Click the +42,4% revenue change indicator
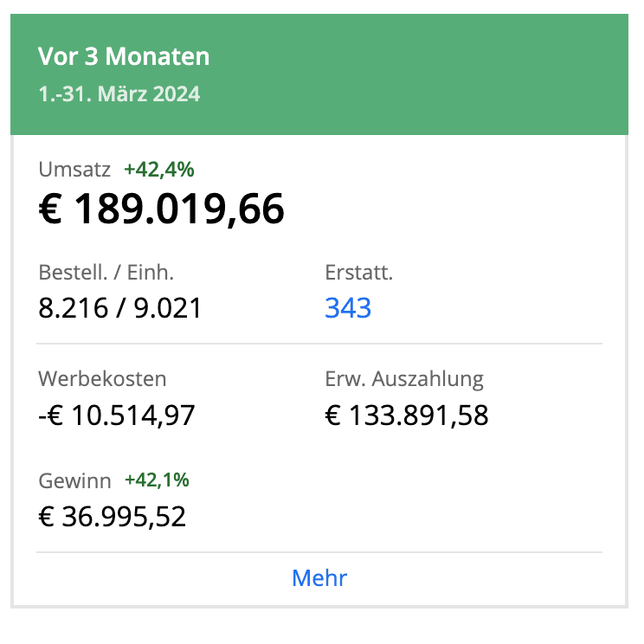The image size is (644, 644). point(158,170)
